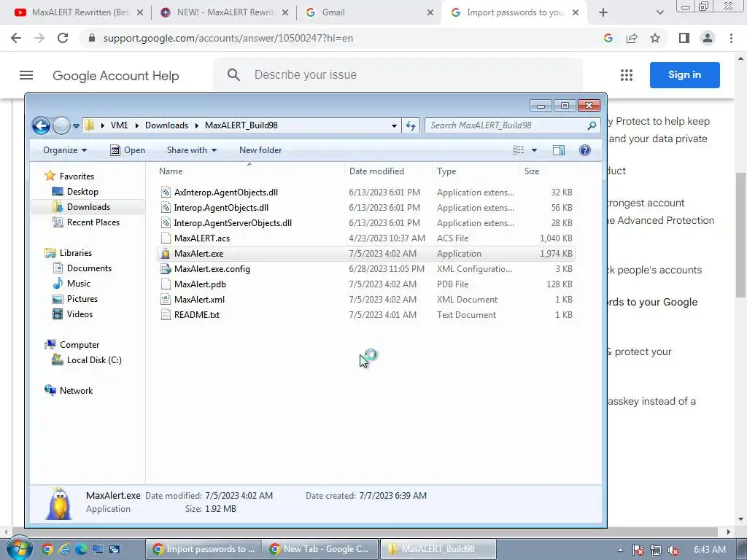Image resolution: width=747 pixels, height=560 pixels.
Task: Click the VM1 breadcrumb in address bar
Action: [119, 125]
